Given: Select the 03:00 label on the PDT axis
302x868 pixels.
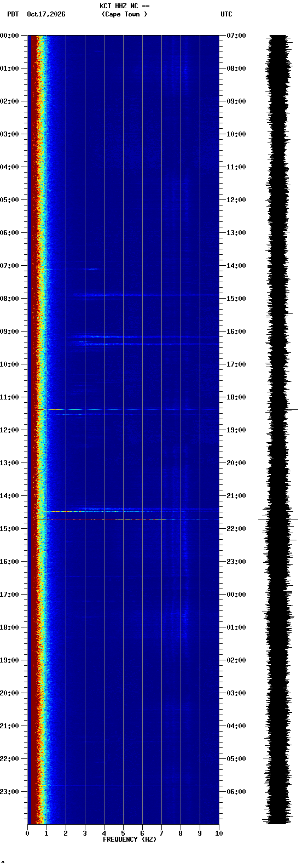Looking at the screenshot, I should [x=9, y=134].
